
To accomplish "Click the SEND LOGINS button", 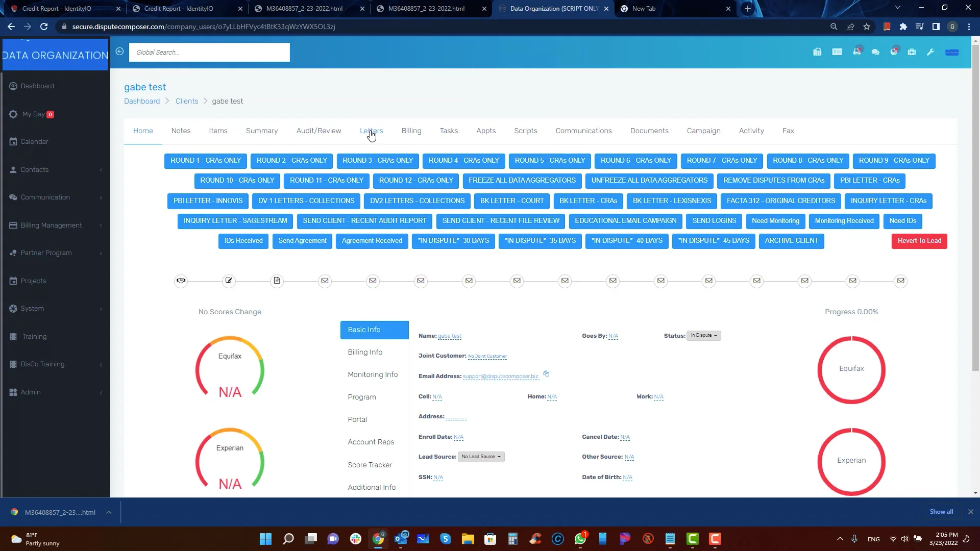I will pos(714,221).
